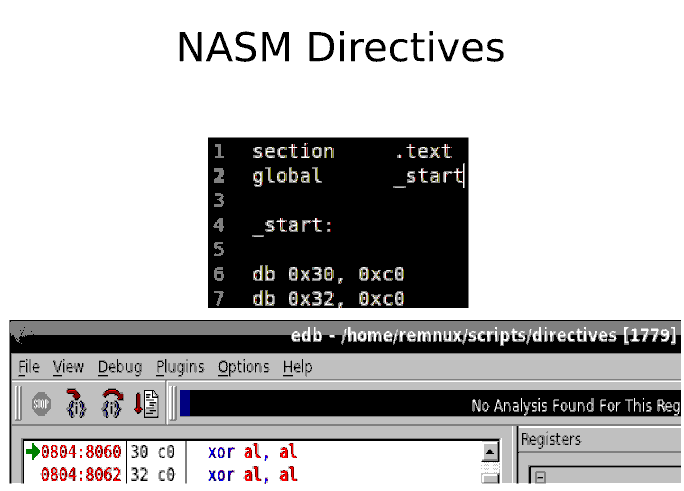The width and height of the screenshot is (684, 491).
Task: Open the File menu
Action: pos(29,367)
